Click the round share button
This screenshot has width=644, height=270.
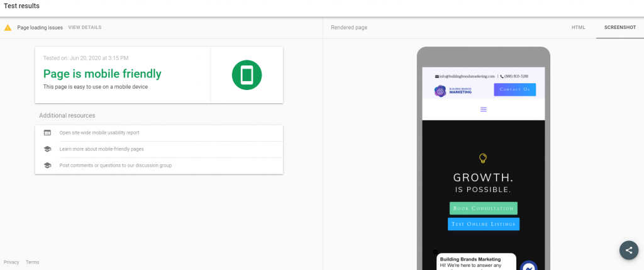pos(629,250)
